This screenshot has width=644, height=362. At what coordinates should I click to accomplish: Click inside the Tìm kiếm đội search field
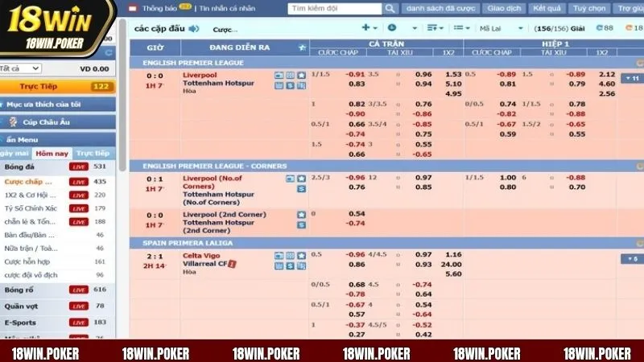pos(335,9)
